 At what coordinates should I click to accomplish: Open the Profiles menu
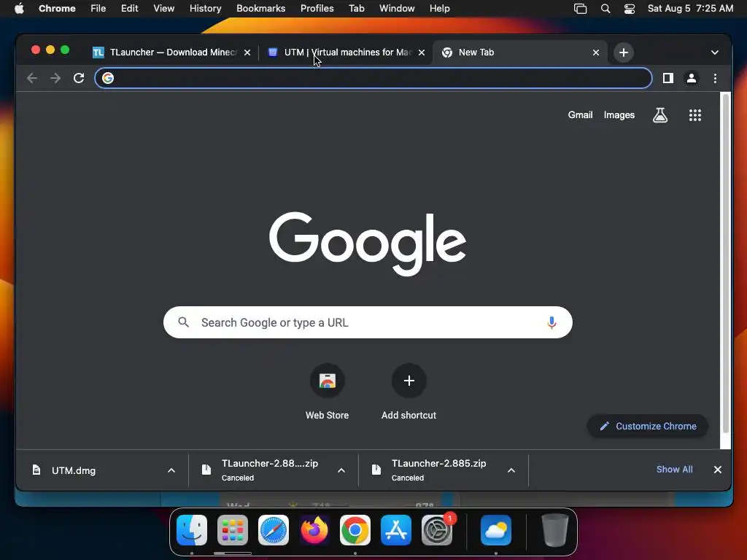[x=317, y=9]
